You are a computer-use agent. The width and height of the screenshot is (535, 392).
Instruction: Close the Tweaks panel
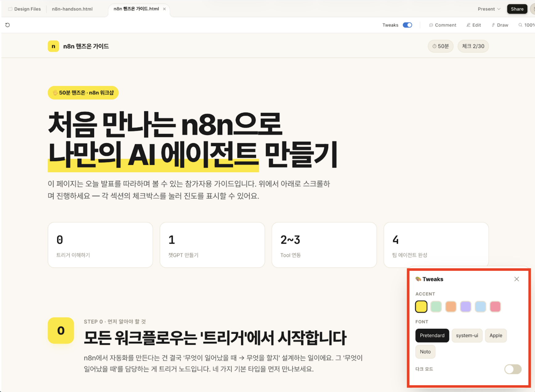click(517, 279)
